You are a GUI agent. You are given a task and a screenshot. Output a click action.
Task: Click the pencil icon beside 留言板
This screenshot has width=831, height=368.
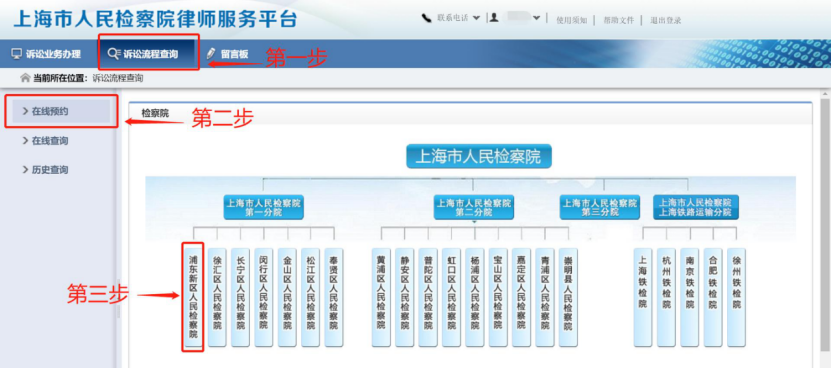pos(211,53)
